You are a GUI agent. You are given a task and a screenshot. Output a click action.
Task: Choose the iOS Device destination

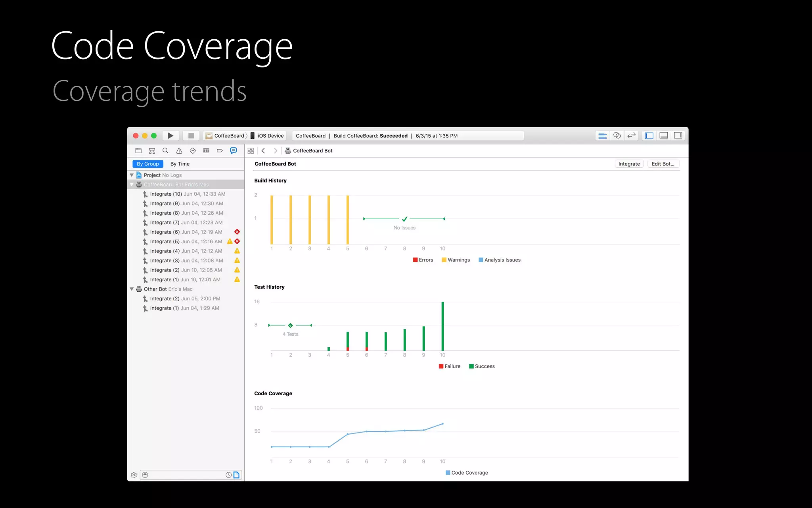click(267, 136)
